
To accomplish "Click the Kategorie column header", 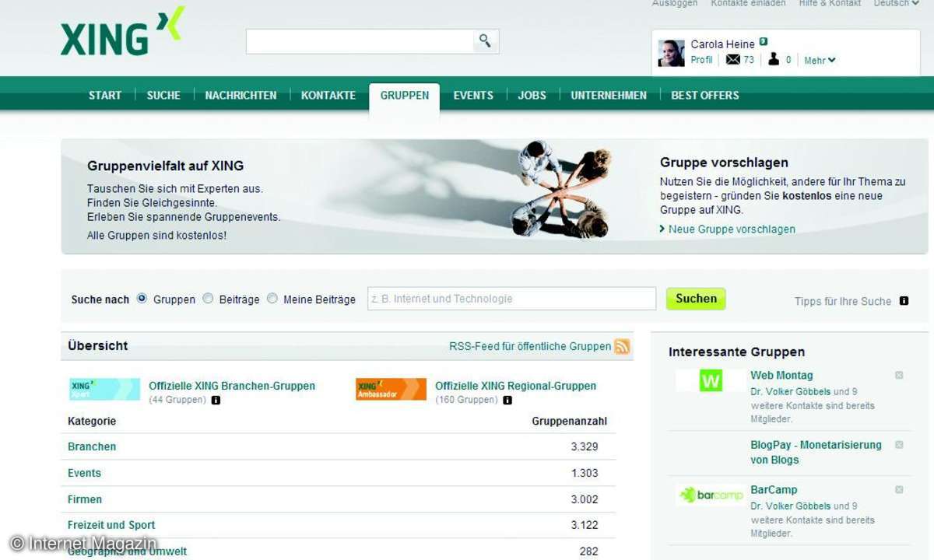I will click(x=92, y=422).
